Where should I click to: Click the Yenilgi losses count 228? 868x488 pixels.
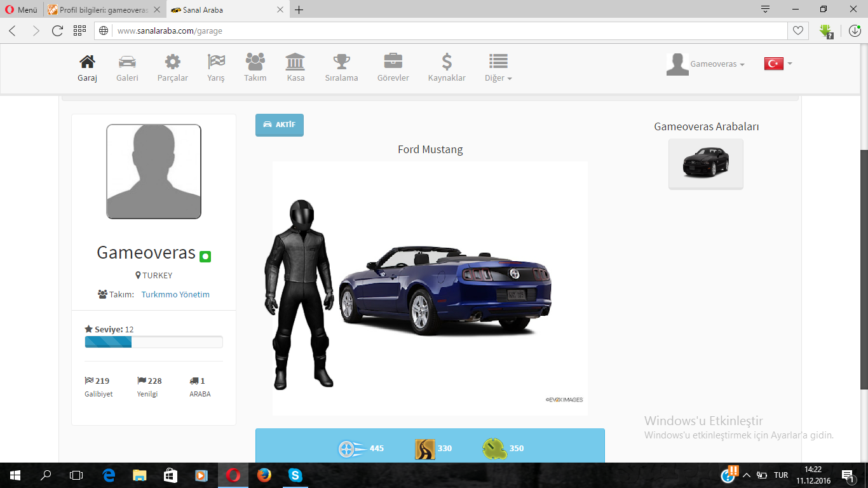pyautogui.click(x=150, y=381)
